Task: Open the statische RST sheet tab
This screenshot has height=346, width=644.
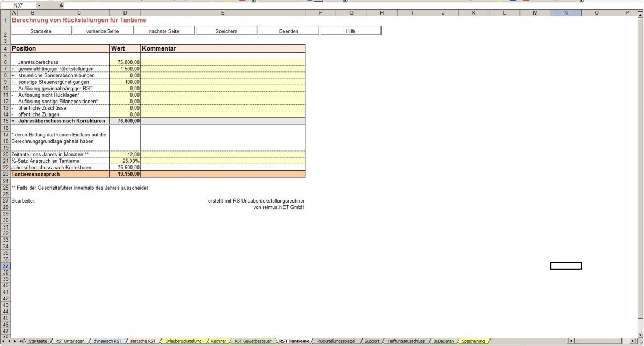Action: pos(143,341)
